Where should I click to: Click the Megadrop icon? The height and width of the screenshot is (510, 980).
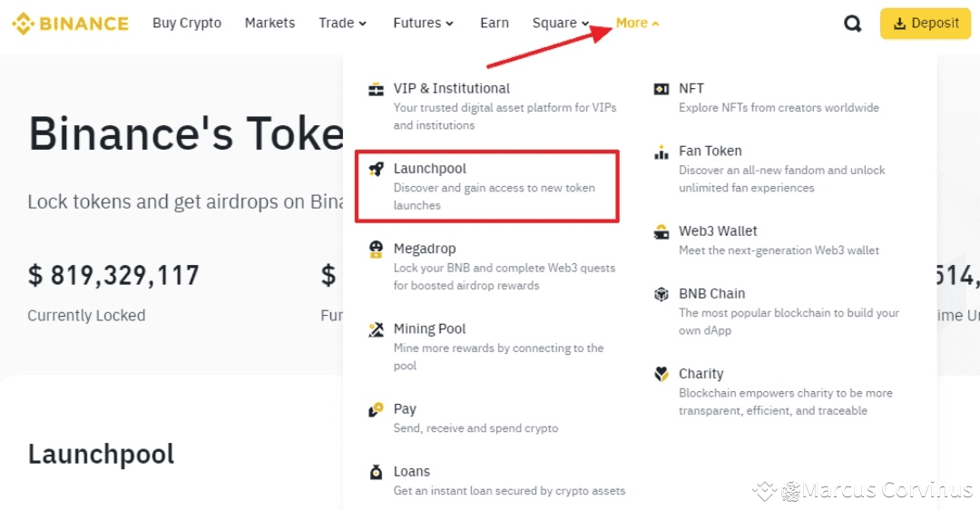(376, 250)
